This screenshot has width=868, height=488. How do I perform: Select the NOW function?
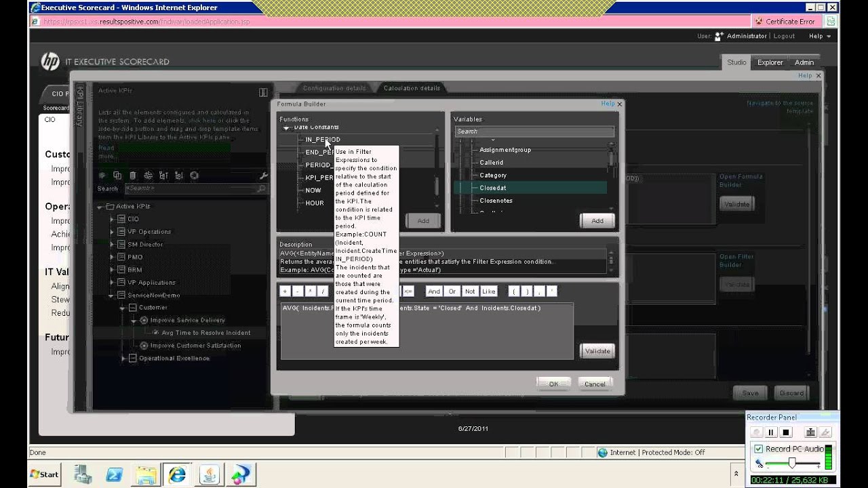coord(313,190)
